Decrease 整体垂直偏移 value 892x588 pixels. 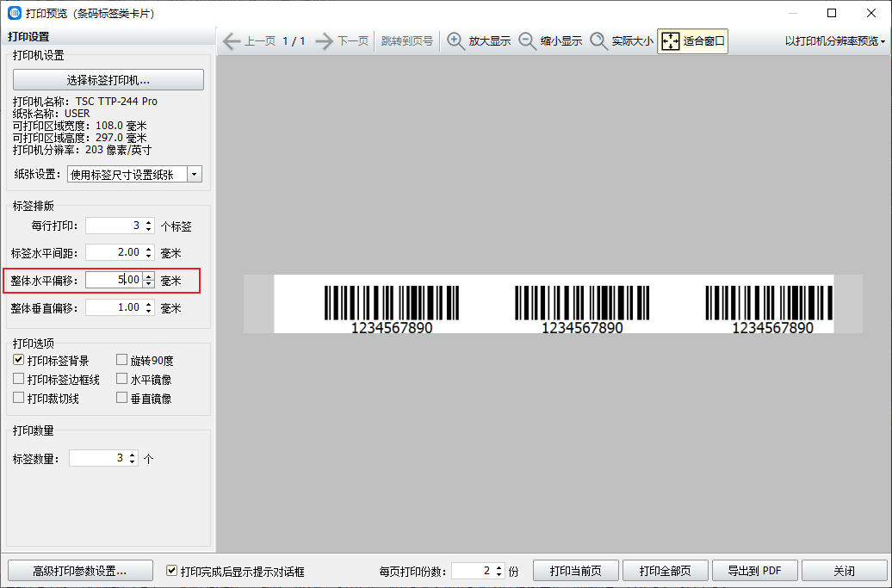[148, 312]
